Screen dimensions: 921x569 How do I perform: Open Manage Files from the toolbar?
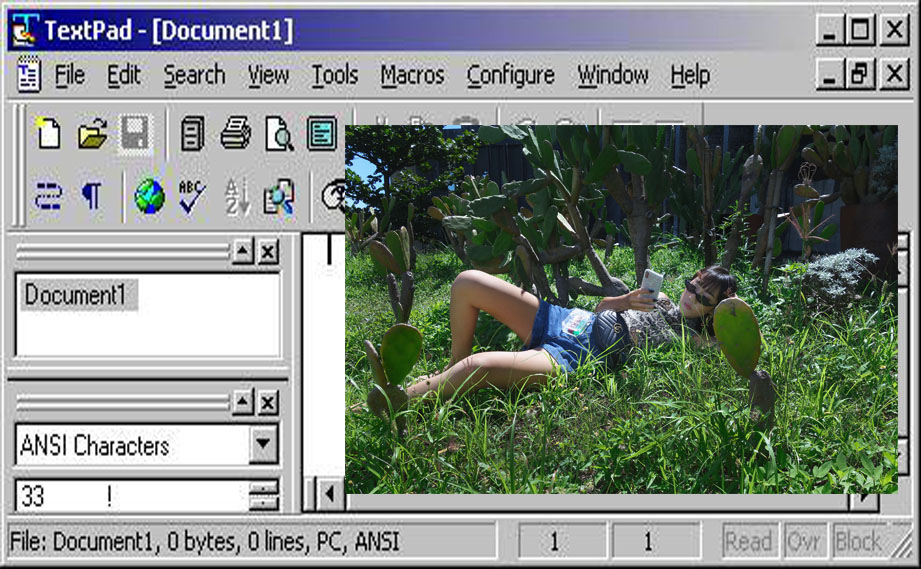tap(193, 133)
